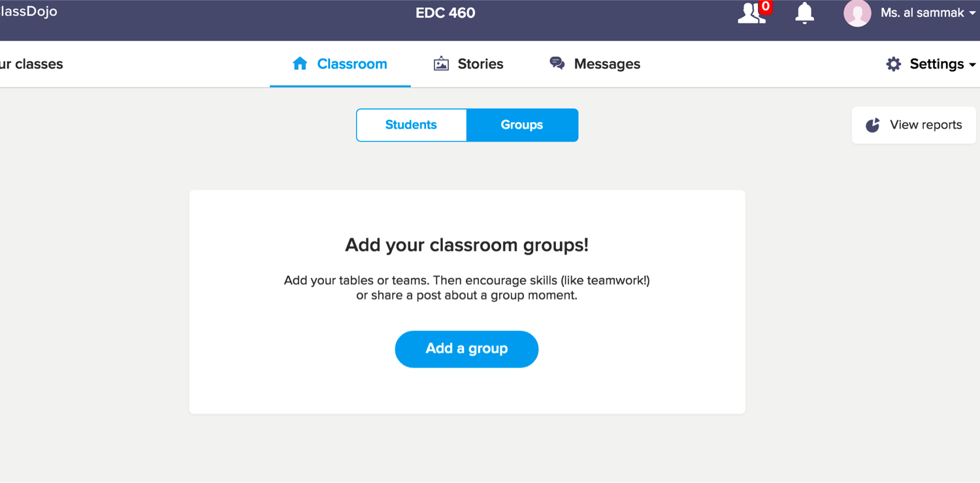Click the Messages chat bubble icon
980x483 pixels.
point(557,63)
